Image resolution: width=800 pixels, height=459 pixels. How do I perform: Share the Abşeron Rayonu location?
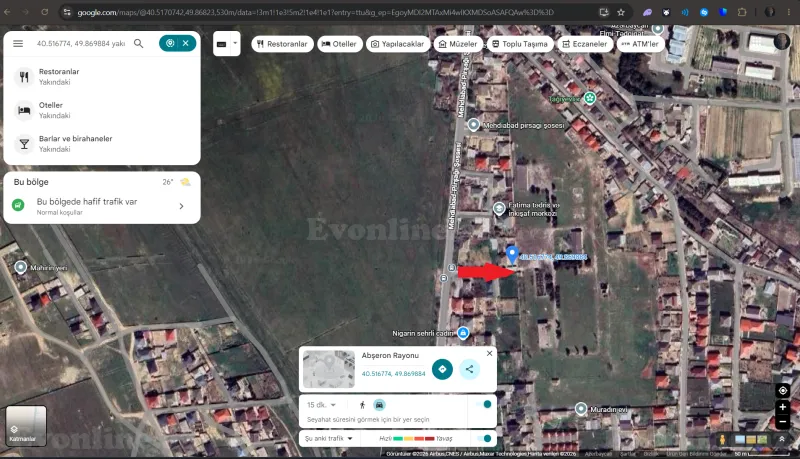tap(469, 369)
